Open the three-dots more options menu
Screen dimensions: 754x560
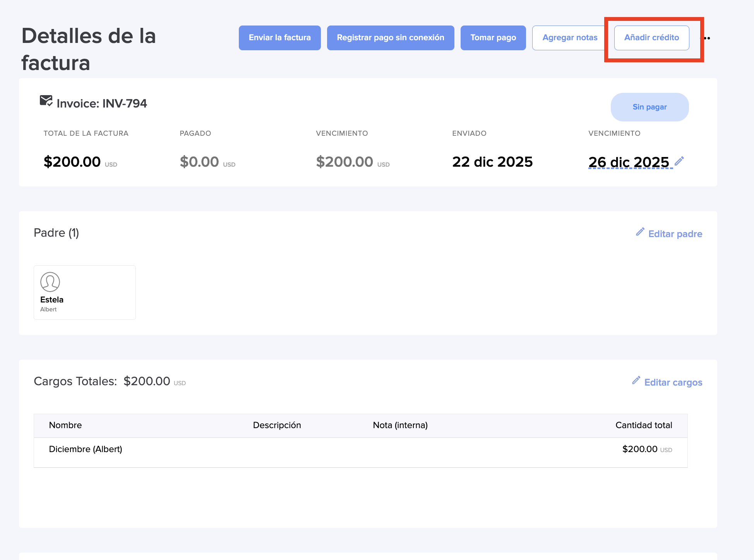click(x=707, y=38)
